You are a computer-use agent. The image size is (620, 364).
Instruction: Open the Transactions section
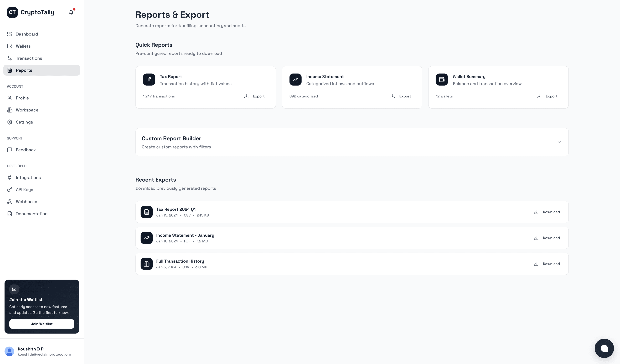click(29, 58)
